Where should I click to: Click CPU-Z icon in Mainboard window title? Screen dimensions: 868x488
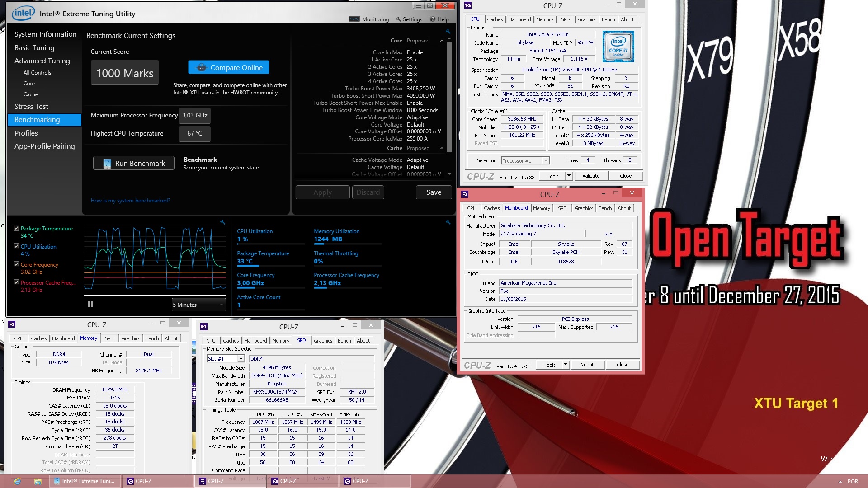point(465,194)
